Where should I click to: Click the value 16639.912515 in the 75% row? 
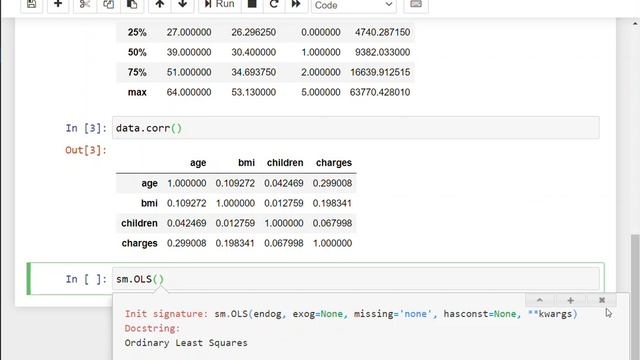(380, 72)
